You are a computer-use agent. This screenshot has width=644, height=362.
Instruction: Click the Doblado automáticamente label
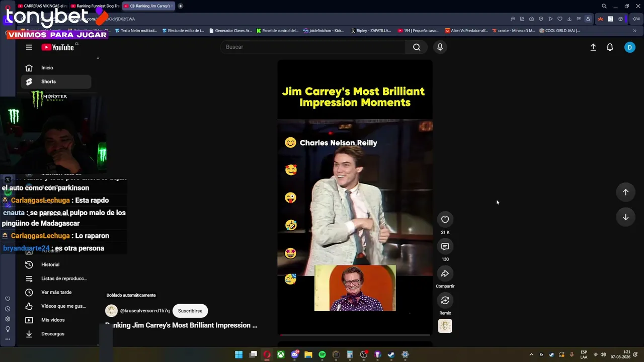[131, 295]
